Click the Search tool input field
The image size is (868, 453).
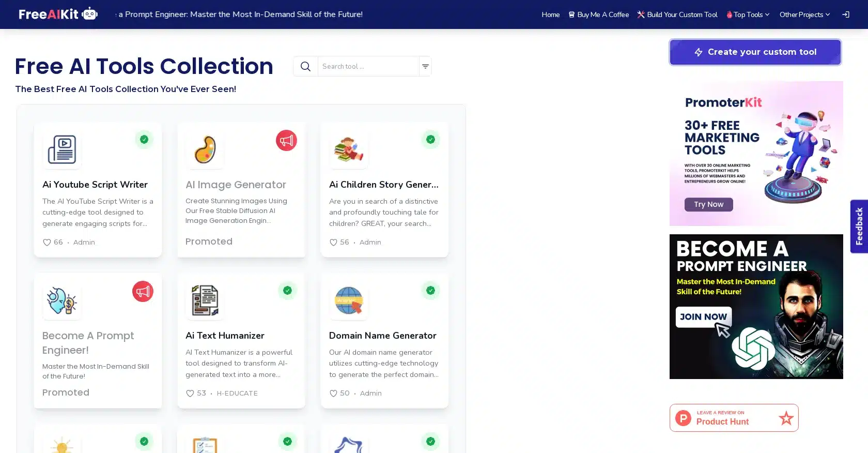tap(368, 66)
